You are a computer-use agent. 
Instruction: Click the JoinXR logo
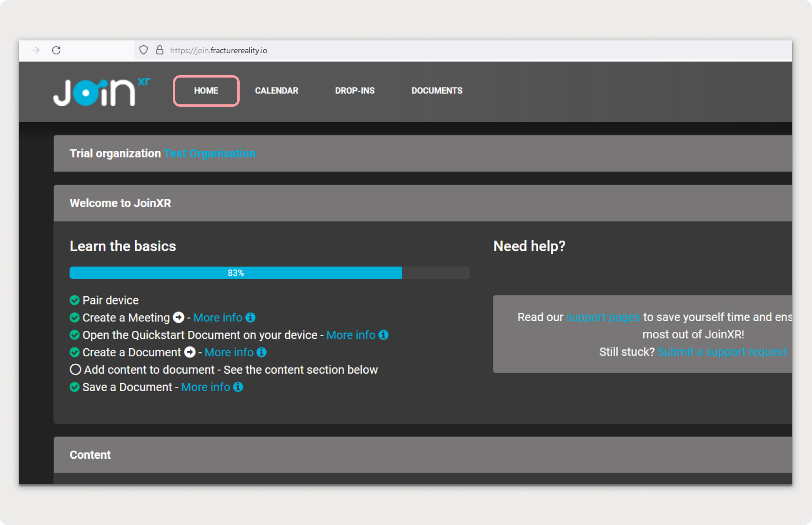101,92
